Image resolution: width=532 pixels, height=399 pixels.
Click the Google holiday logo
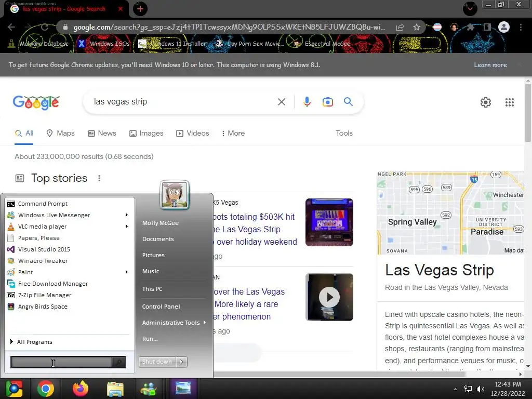click(x=36, y=102)
